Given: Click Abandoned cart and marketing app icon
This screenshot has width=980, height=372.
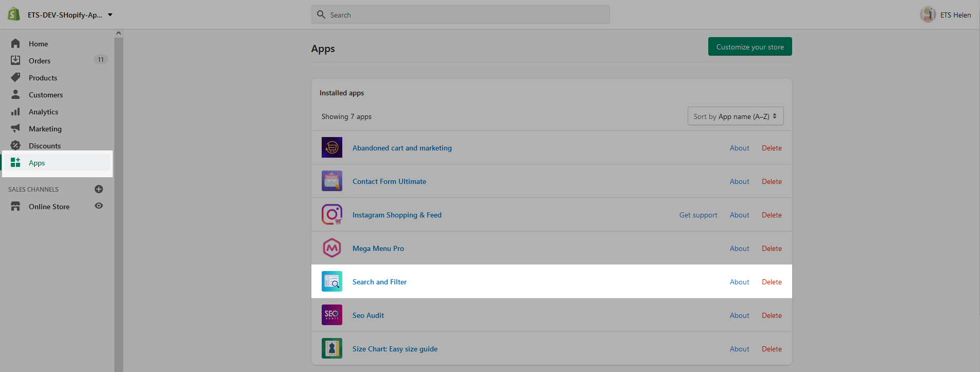Looking at the screenshot, I should 332,147.
